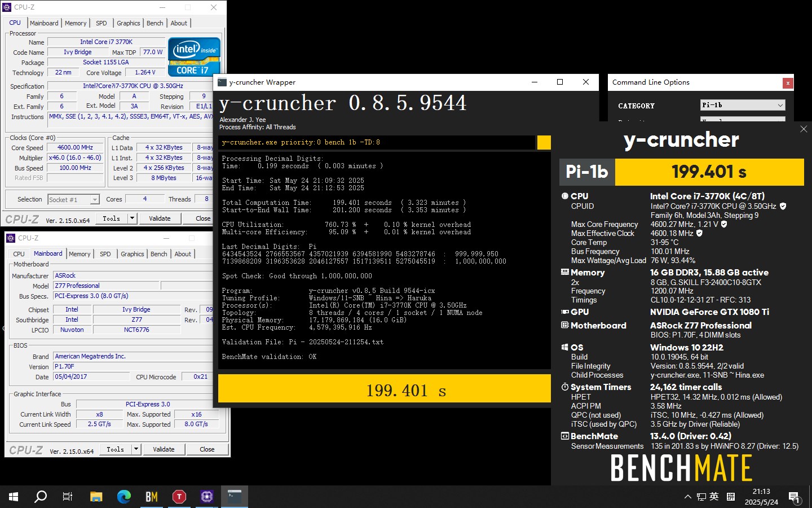The height and width of the screenshot is (508, 812).
Task: Open Task View from the taskbar
Action: click(x=68, y=497)
